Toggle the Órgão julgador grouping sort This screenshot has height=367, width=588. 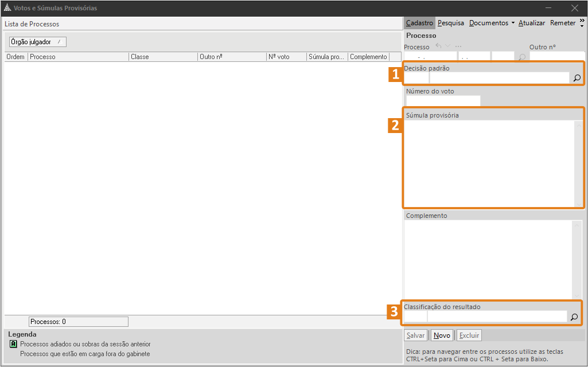coord(37,42)
